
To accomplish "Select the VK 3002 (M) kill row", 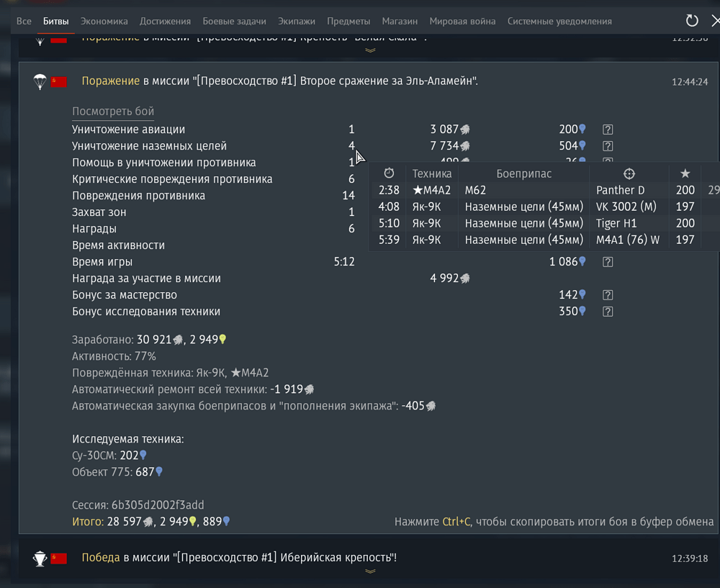I will [x=544, y=207].
